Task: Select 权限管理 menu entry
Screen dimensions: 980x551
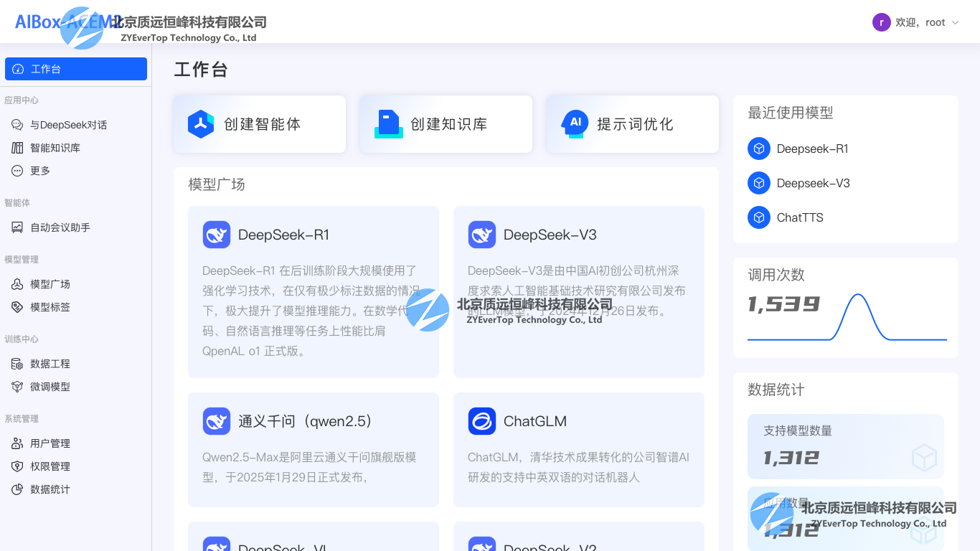Action: point(76,466)
